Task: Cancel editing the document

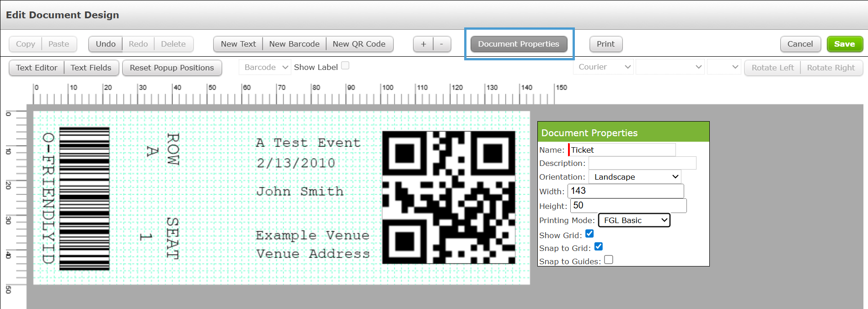Action: pos(800,44)
